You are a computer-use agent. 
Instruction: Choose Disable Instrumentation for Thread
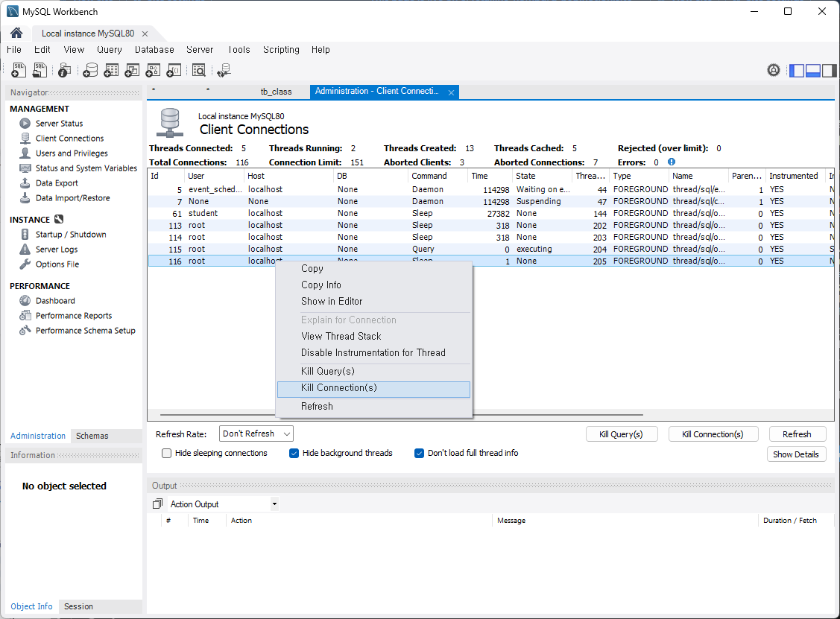click(373, 353)
